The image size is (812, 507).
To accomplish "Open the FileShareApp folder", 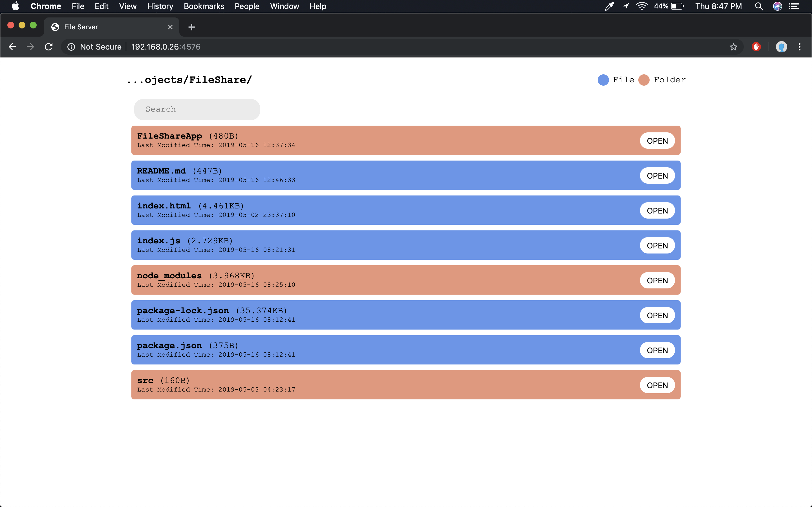I will (x=657, y=141).
